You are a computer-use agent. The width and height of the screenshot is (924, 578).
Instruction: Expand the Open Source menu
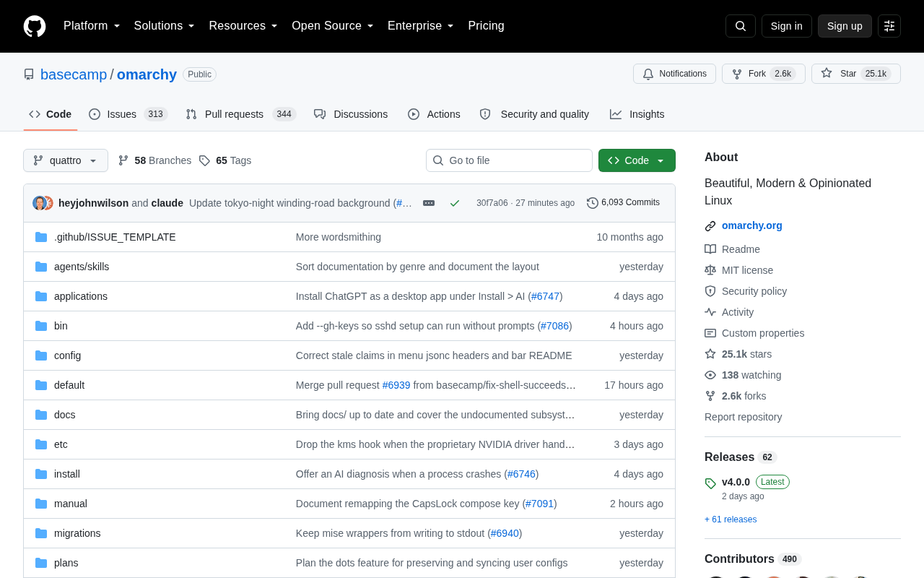point(333,26)
